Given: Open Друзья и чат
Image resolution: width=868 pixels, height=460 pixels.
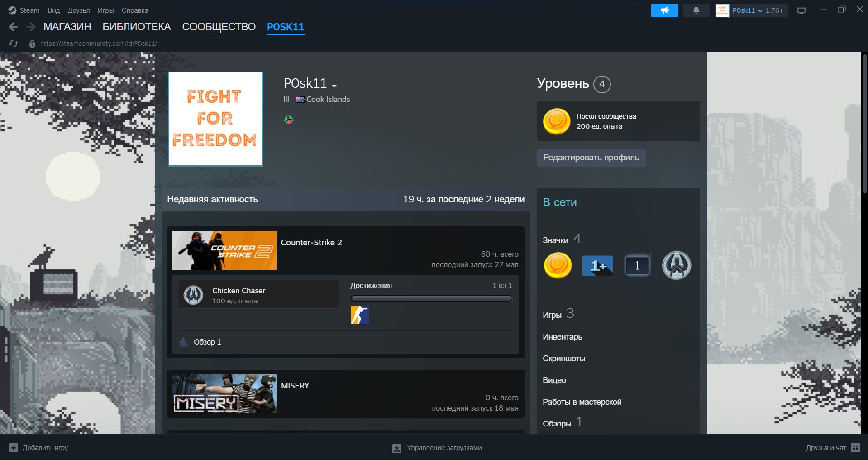Looking at the screenshot, I should 833,448.
